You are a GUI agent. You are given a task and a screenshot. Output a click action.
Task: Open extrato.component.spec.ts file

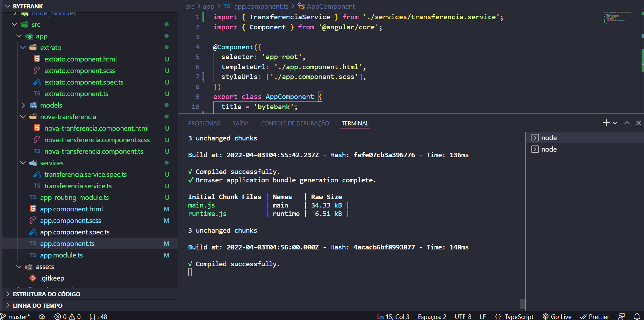(x=84, y=82)
